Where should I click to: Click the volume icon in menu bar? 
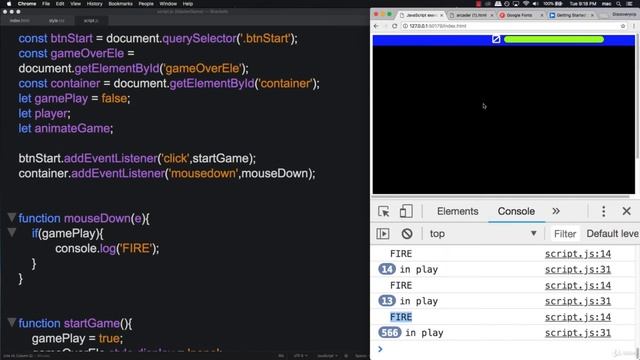535,4
